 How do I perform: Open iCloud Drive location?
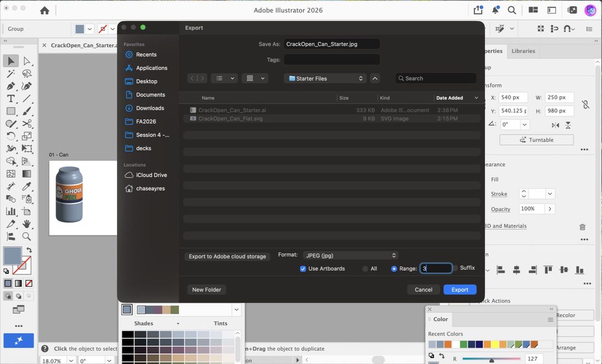(x=146, y=175)
